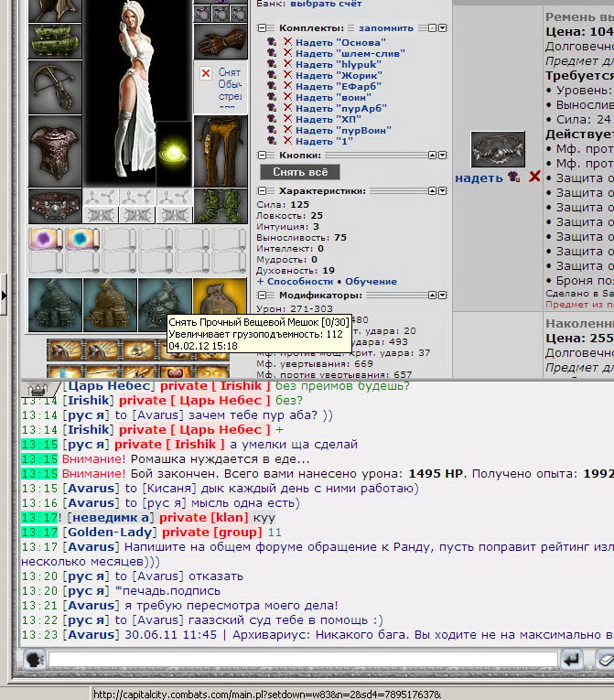This screenshot has height=700, width=614.
Task: Click "Выносливость: 75" stat text
Action: pos(301,238)
